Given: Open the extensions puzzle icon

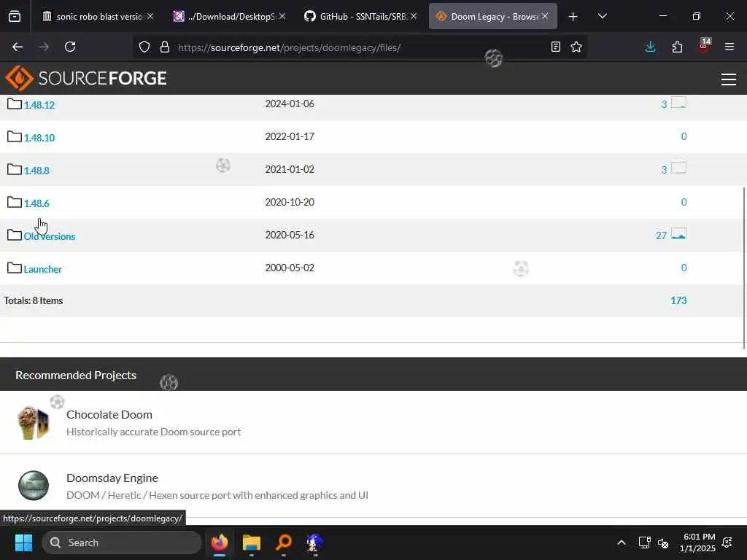Looking at the screenshot, I should (677, 47).
